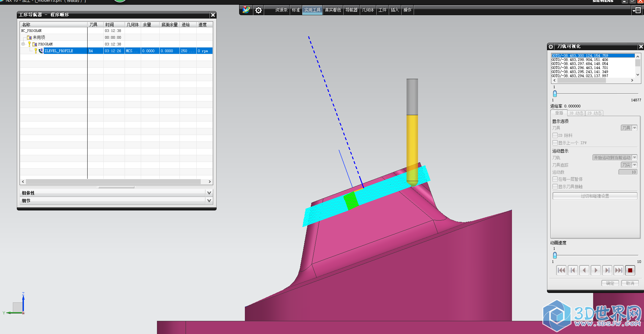This screenshot has height=334, width=644.
Task: Click the tool path position slider handle
Action: pyautogui.click(x=555, y=94)
